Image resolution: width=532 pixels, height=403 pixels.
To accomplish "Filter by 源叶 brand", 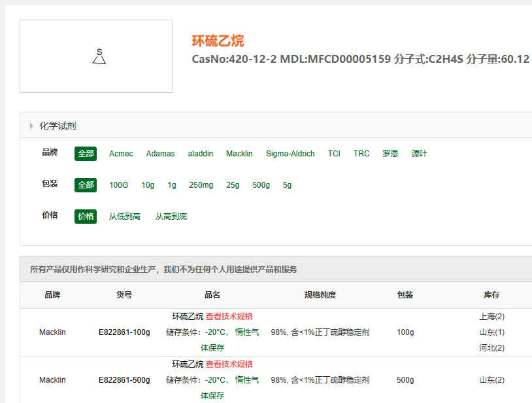I will [419, 154].
